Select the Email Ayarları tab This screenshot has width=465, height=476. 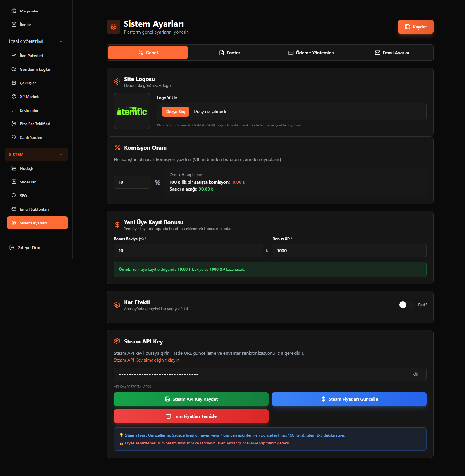[393, 53]
